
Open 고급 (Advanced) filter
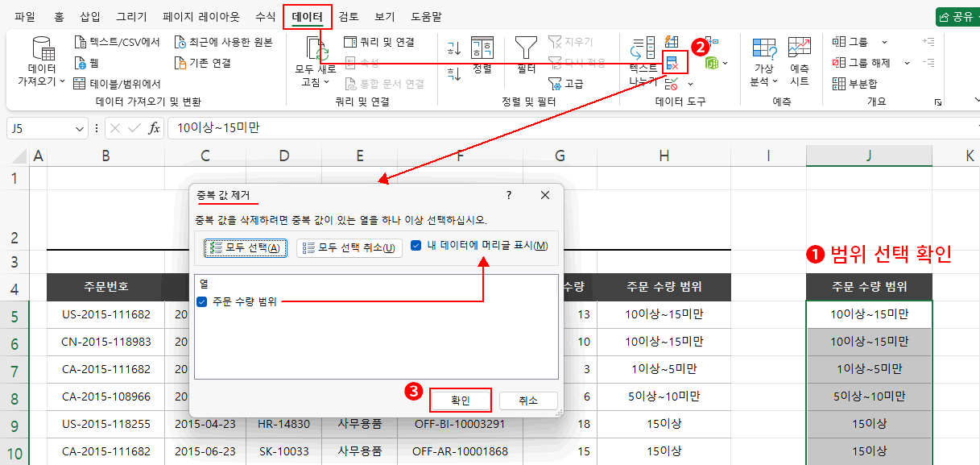click(565, 83)
